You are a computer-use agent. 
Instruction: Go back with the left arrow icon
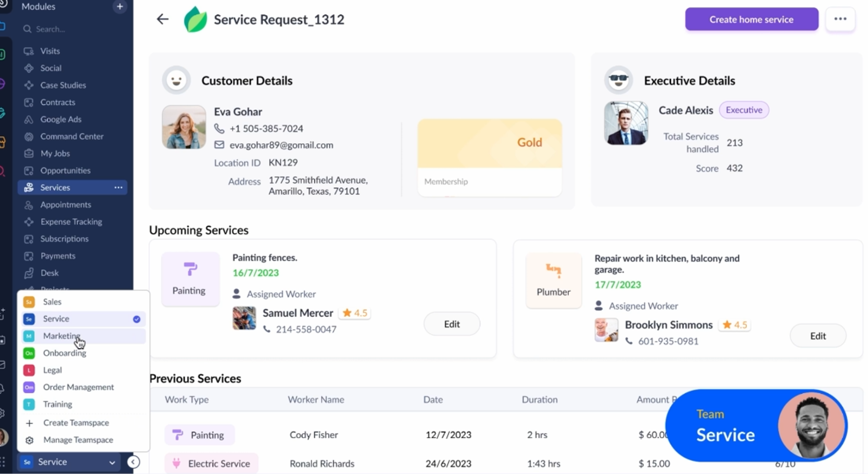tap(162, 19)
